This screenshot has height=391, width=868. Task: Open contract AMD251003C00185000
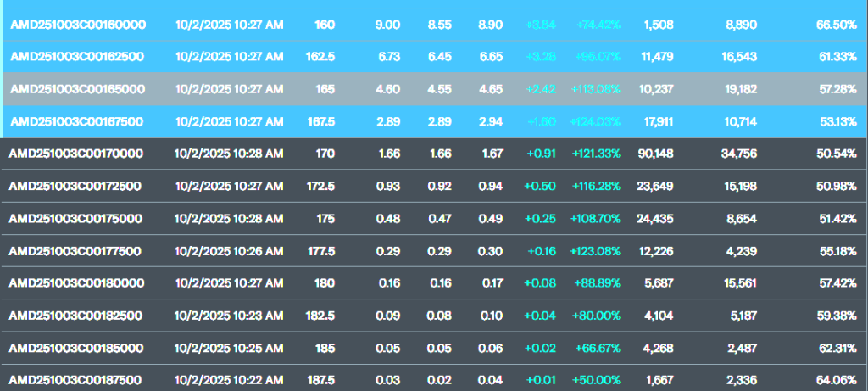[75, 349]
